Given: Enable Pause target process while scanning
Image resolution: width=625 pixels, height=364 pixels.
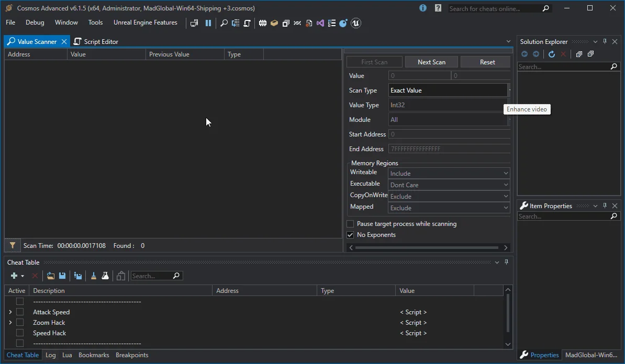Looking at the screenshot, I should click(350, 224).
